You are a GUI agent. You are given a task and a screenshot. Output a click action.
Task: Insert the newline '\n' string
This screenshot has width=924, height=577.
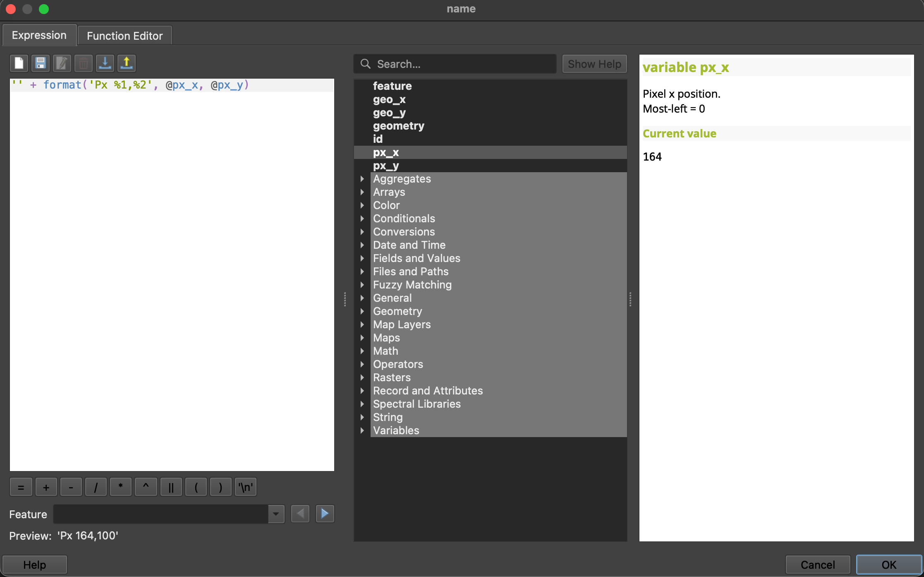point(246,487)
